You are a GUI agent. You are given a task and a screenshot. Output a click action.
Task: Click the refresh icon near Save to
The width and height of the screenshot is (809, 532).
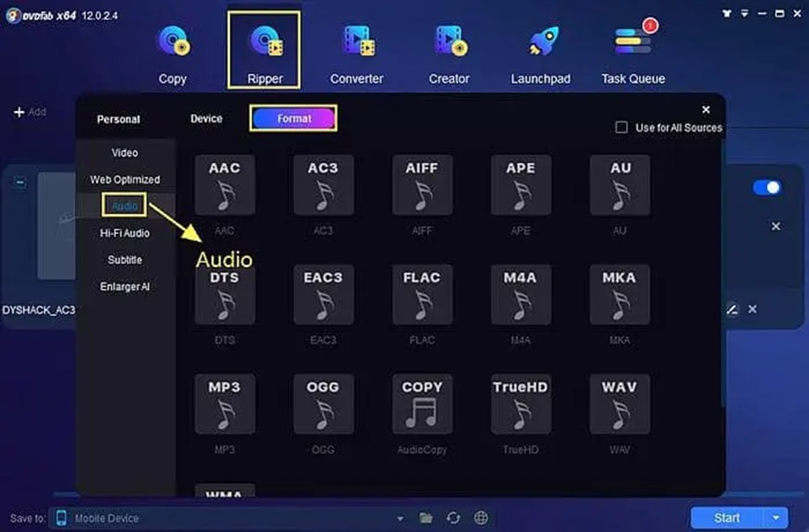click(x=454, y=517)
